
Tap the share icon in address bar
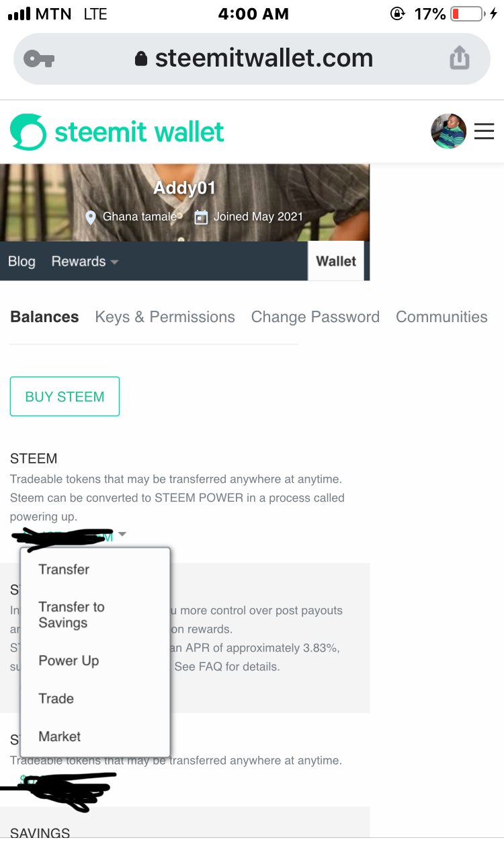point(460,58)
